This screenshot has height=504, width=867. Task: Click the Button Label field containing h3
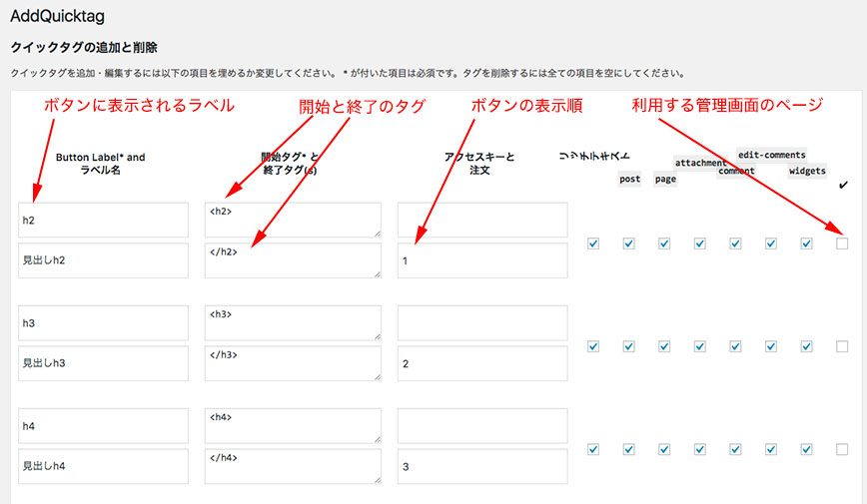104,322
